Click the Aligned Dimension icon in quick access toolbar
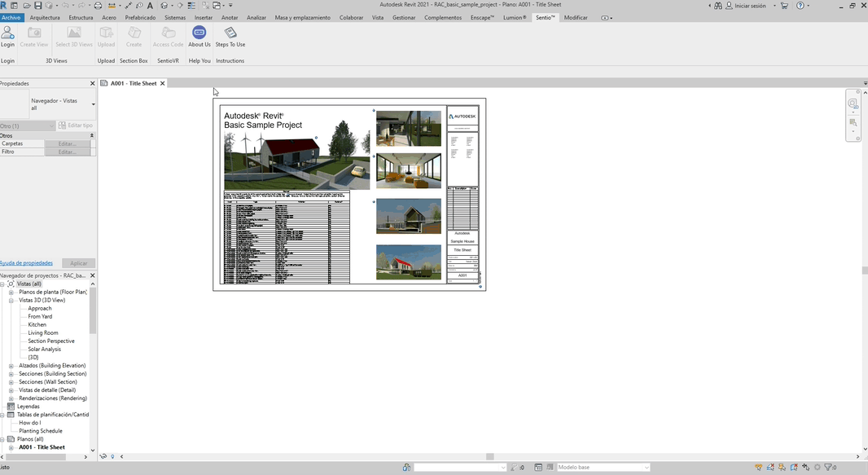The height and width of the screenshot is (475, 868). tap(129, 6)
